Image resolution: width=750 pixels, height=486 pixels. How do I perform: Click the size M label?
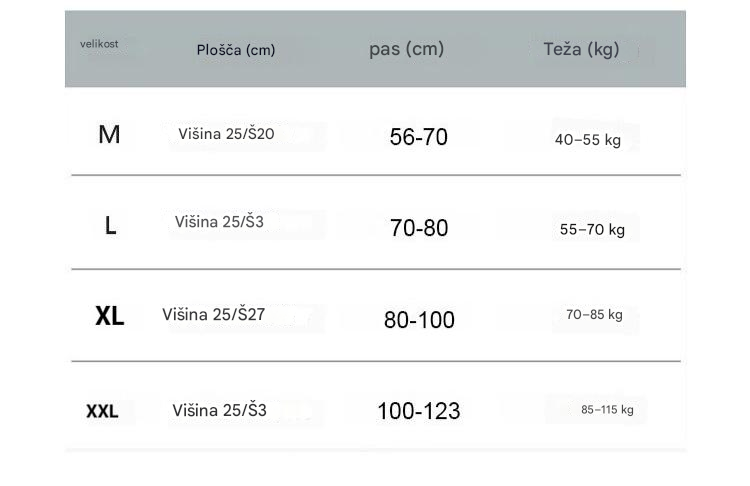[x=109, y=135]
